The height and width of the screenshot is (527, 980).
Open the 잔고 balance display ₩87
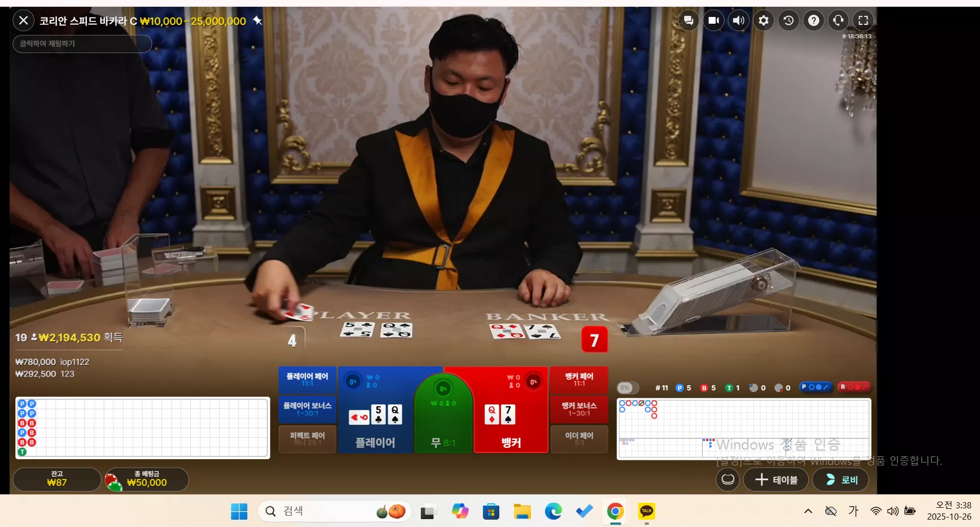point(57,479)
